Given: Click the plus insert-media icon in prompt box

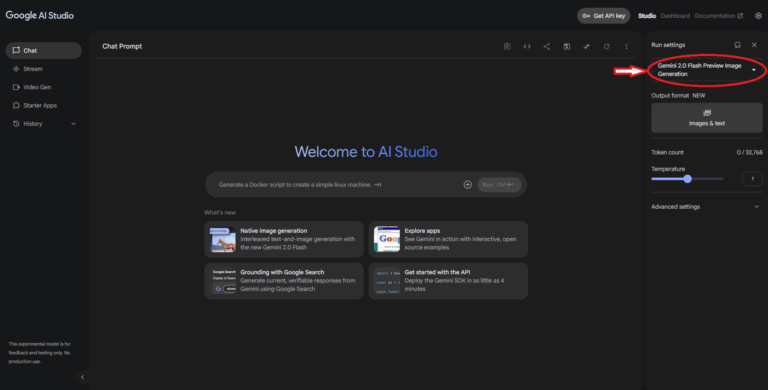Looking at the screenshot, I should pos(467,185).
